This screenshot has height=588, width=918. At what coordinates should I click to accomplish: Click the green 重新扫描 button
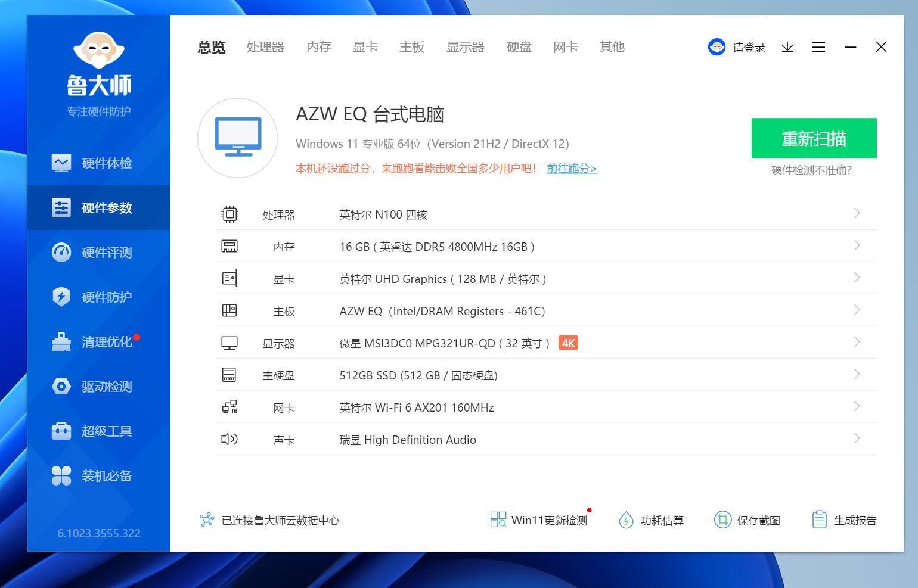[x=814, y=138]
